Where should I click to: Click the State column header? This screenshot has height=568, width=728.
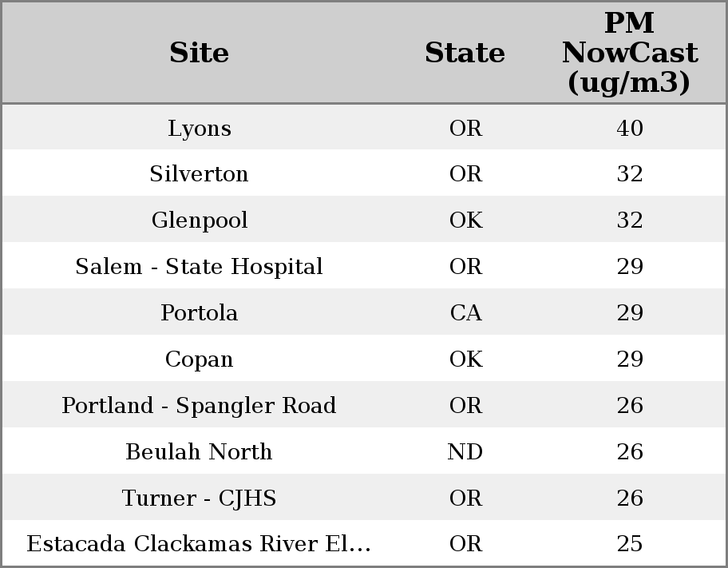point(465,53)
